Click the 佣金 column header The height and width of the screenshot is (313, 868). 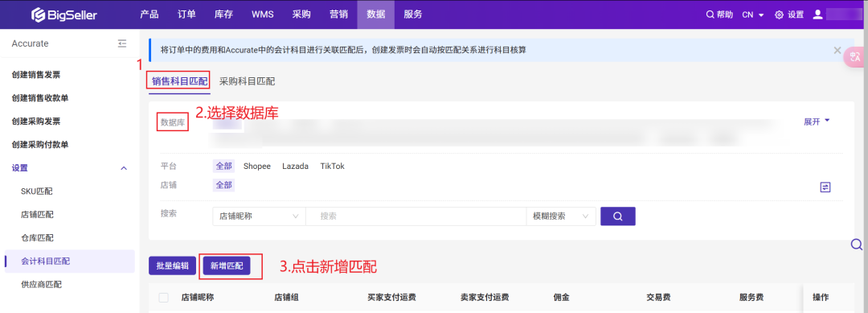coord(561,298)
